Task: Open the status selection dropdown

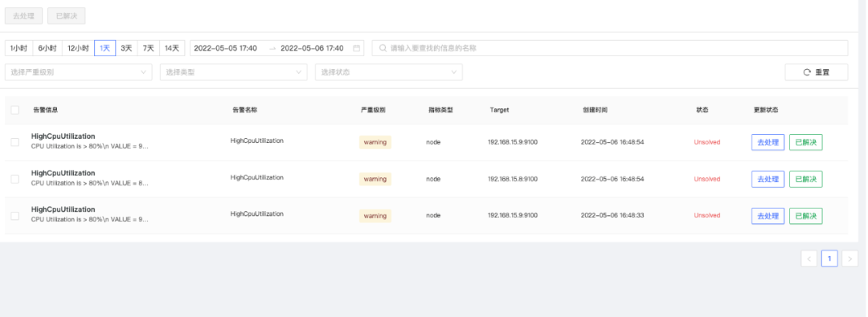Action: [389, 72]
